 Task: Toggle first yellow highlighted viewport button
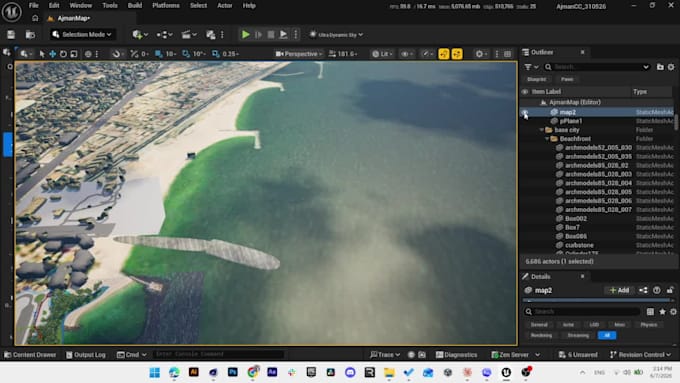point(444,54)
